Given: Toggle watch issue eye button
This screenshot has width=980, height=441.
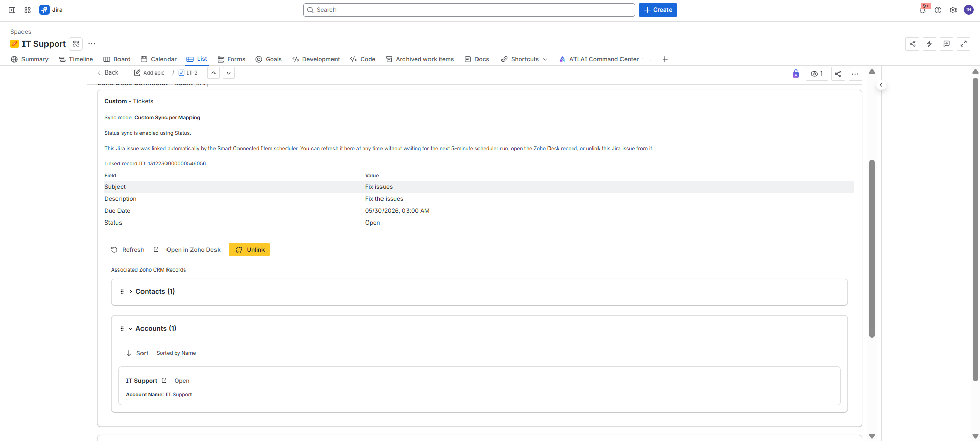Looking at the screenshot, I should coord(817,73).
